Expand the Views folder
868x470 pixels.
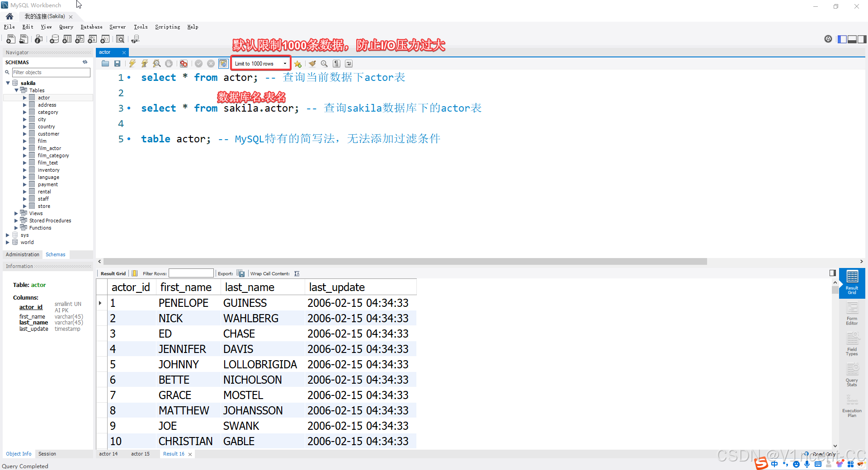(x=16, y=213)
